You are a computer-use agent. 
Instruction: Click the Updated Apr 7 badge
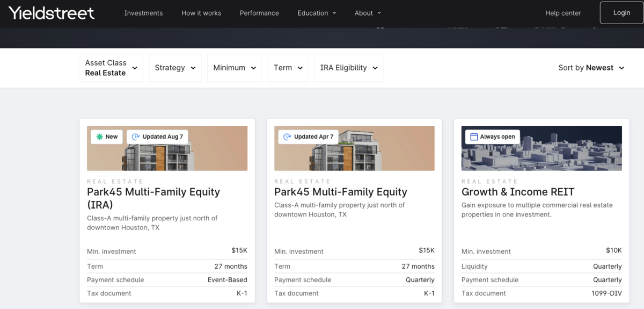click(308, 137)
